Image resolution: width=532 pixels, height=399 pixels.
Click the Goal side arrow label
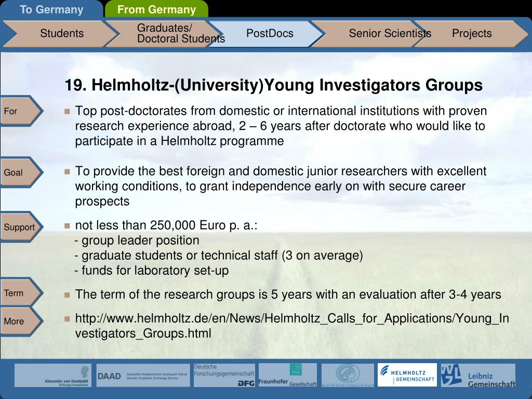[x=21, y=172]
